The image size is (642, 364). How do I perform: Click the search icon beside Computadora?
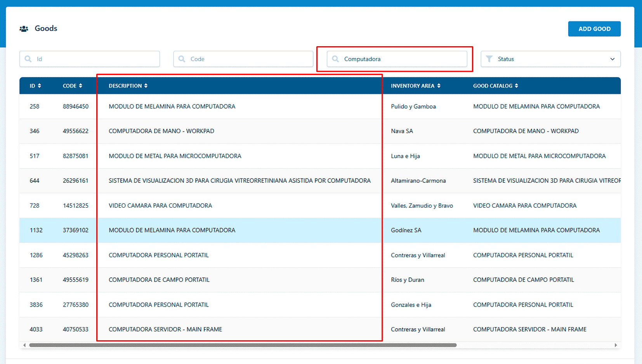click(335, 59)
